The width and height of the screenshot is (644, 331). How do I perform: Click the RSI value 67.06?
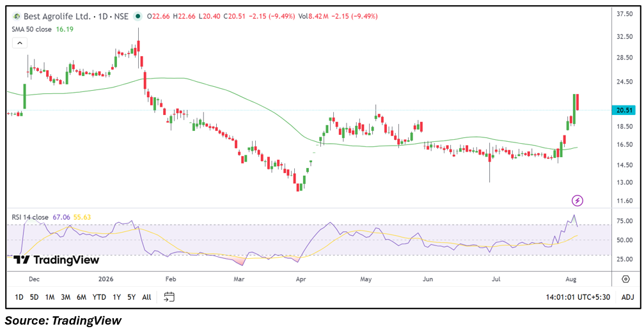click(x=61, y=217)
